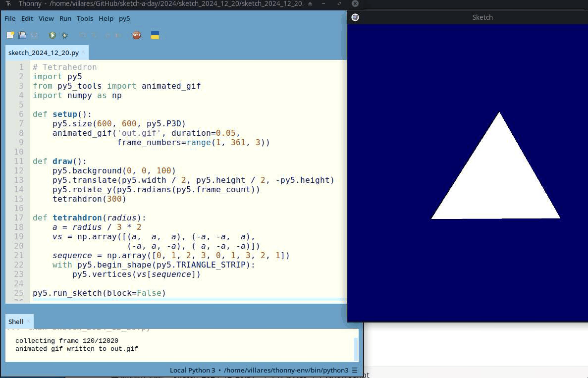The image size is (588, 378).
Task: Select the Shell tab
Action: 16,322
